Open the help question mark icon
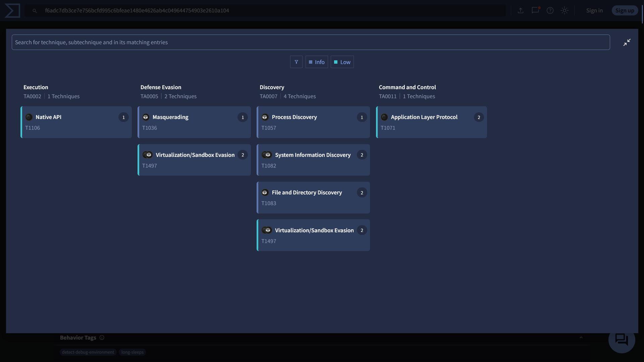Image resolution: width=644 pixels, height=362 pixels. coord(550,11)
